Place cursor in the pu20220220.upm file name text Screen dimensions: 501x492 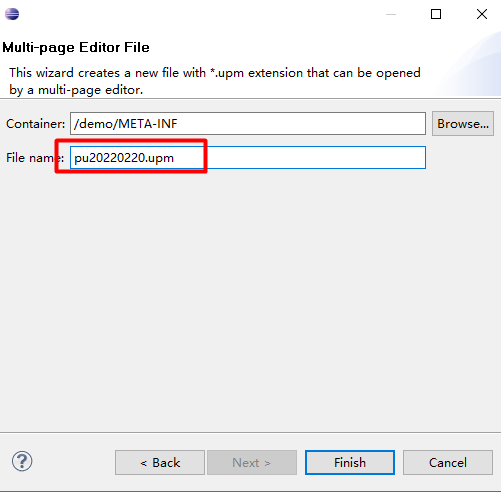[x=124, y=158]
